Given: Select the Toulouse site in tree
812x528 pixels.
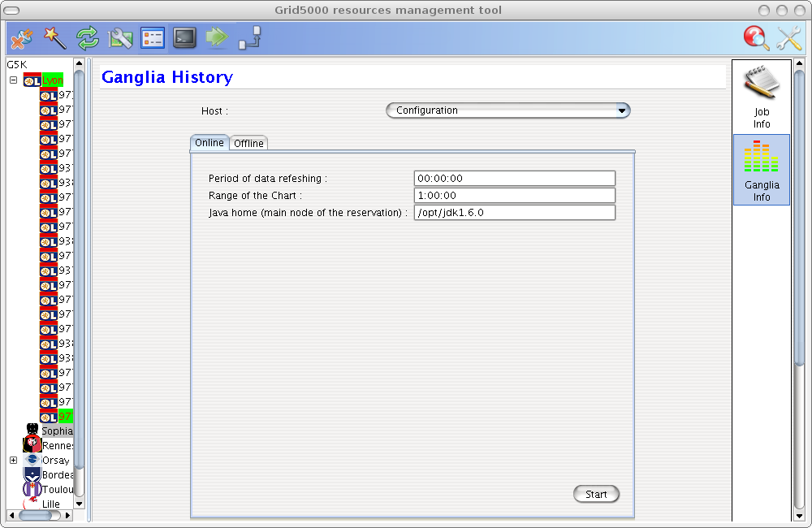Looking at the screenshot, I should click(x=57, y=489).
